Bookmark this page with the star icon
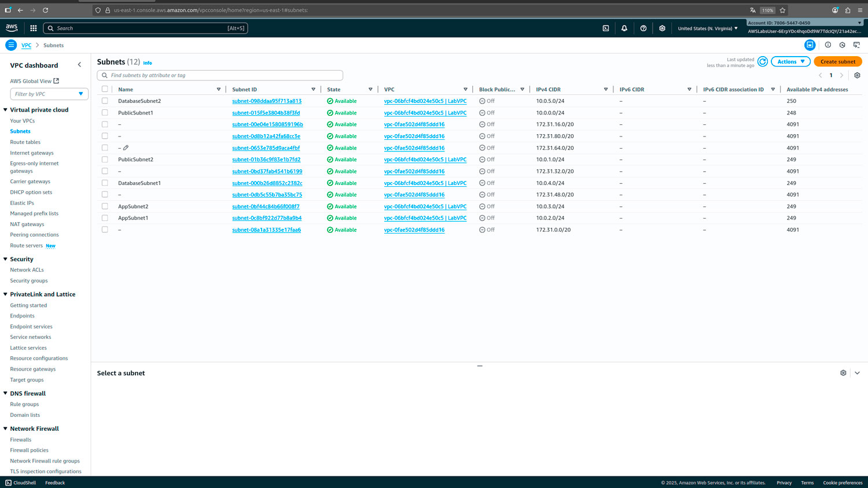The image size is (868, 488). click(782, 10)
